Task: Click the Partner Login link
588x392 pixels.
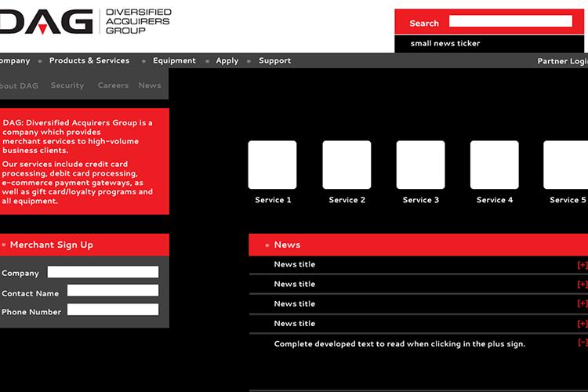Action: [562, 61]
